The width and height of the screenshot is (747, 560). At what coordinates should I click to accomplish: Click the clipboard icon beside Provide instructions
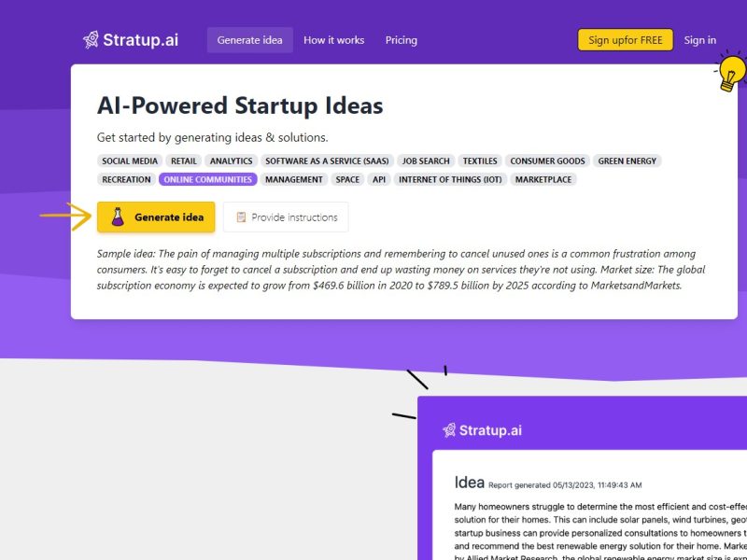[241, 217]
